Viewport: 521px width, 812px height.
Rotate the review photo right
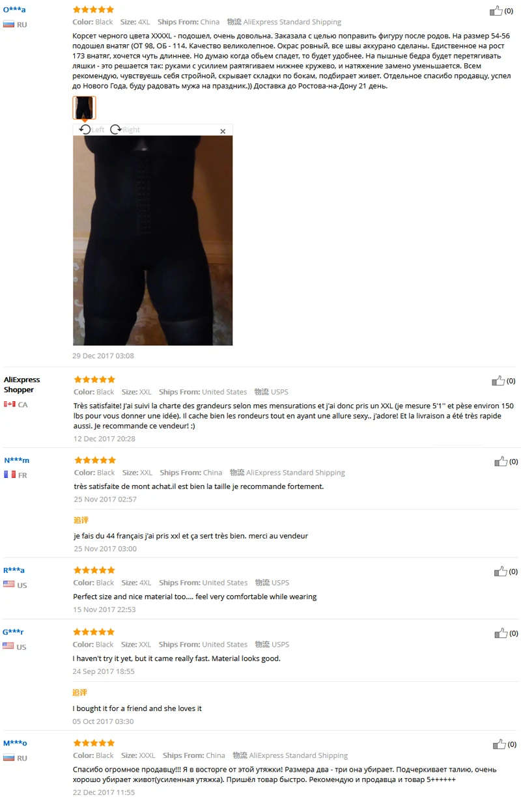pyautogui.click(x=125, y=130)
